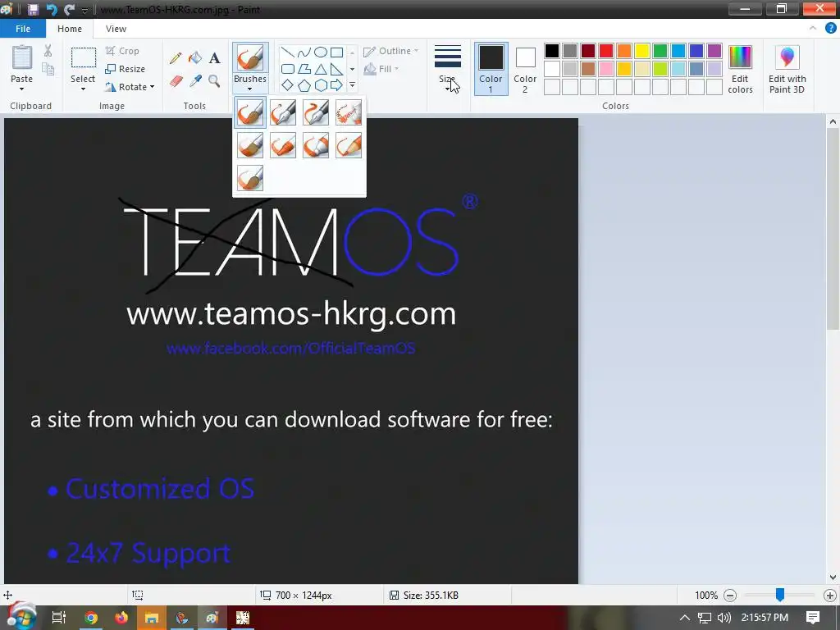Activate the Color picker eyedropper
This screenshot has height=630, width=840.
(195, 81)
